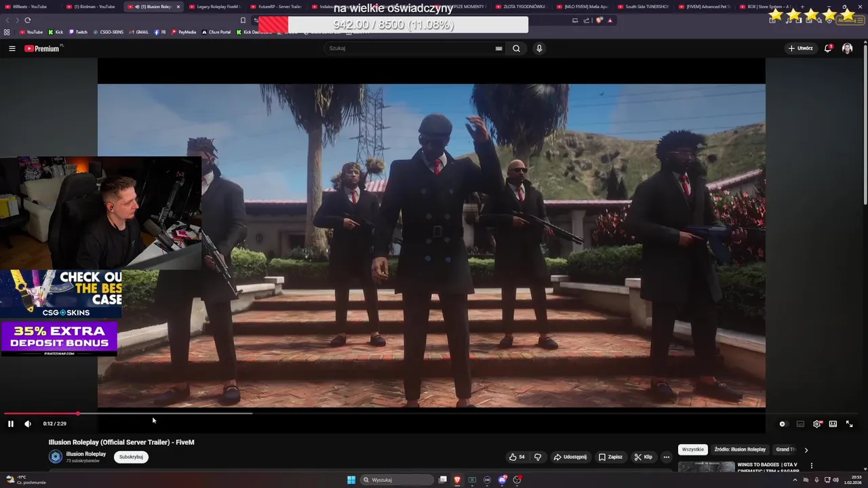This screenshot has width=868, height=488.
Task: Open Windows Start menu
Action: (351, 480)
